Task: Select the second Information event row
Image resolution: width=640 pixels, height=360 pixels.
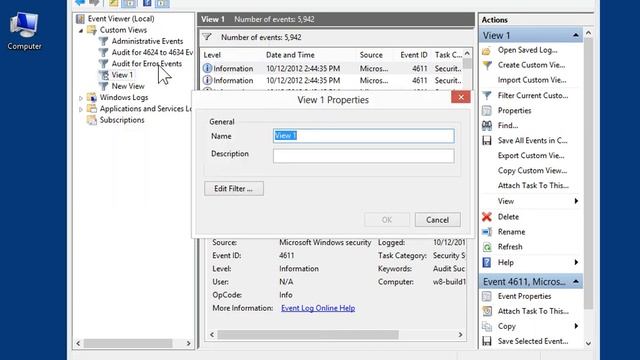Action: tap(332, 80)
